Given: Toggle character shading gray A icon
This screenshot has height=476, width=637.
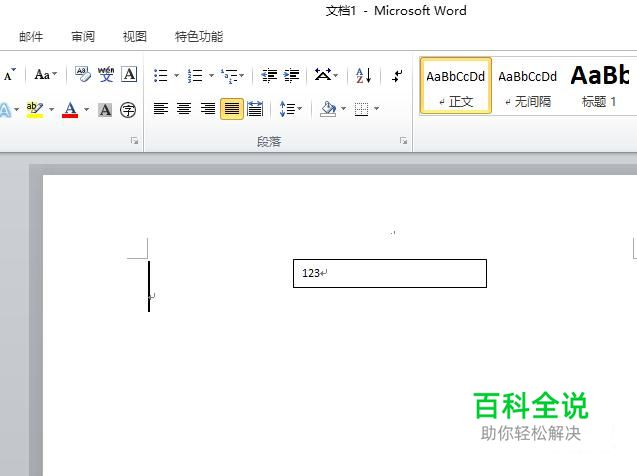Looking at the screenshot, I should (105, 110).
